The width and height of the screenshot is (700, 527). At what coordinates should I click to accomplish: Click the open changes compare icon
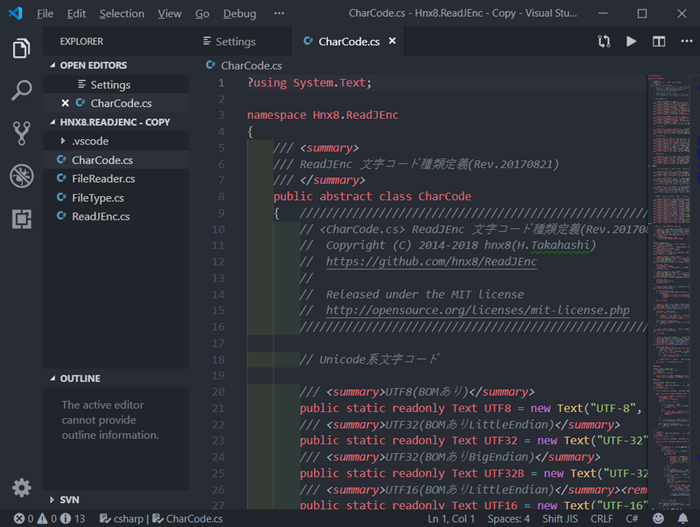(604, 42)
